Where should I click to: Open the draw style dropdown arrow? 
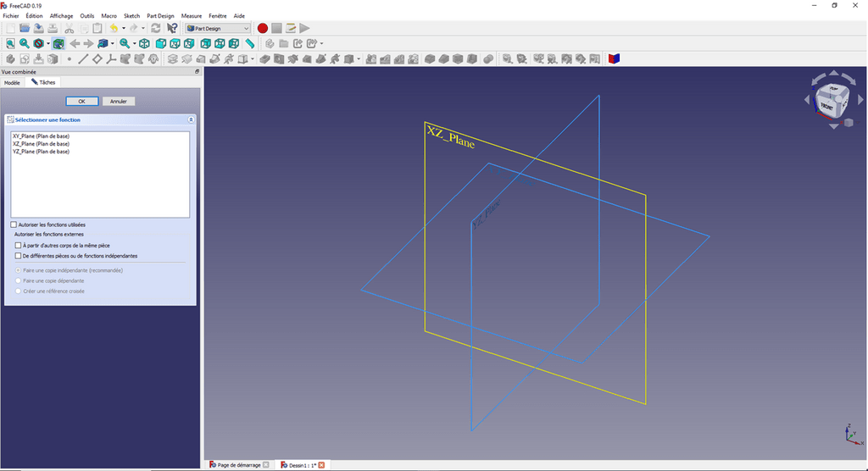48,43
